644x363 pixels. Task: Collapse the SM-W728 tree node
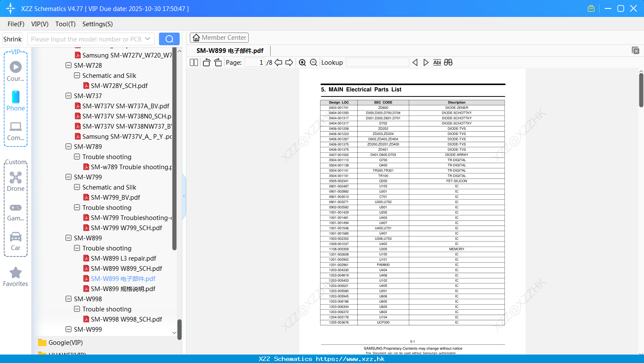coord(69,65)
